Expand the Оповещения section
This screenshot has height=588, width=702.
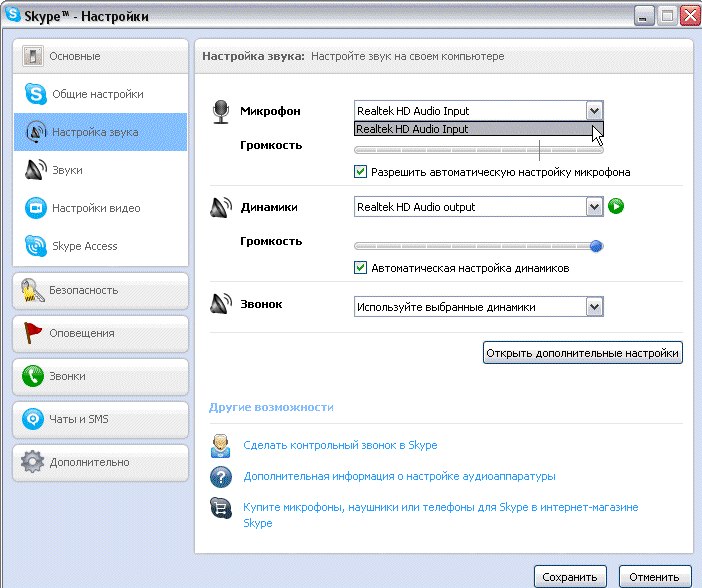[x=101, y=333]
